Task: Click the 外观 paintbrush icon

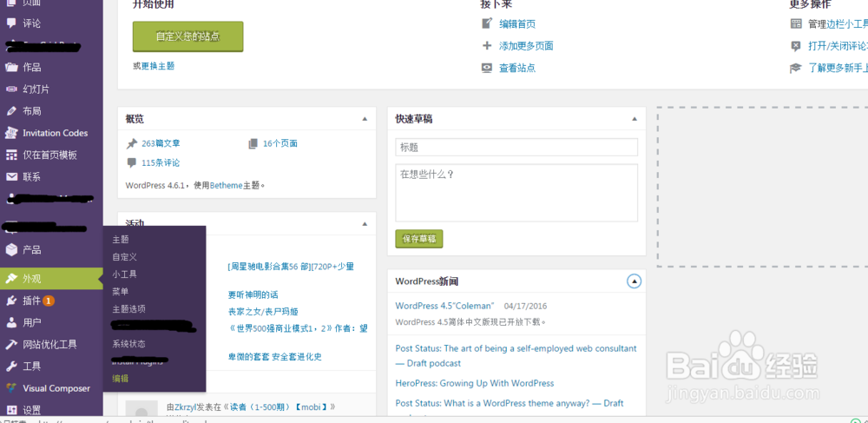Action: click(x=11, y=279)
